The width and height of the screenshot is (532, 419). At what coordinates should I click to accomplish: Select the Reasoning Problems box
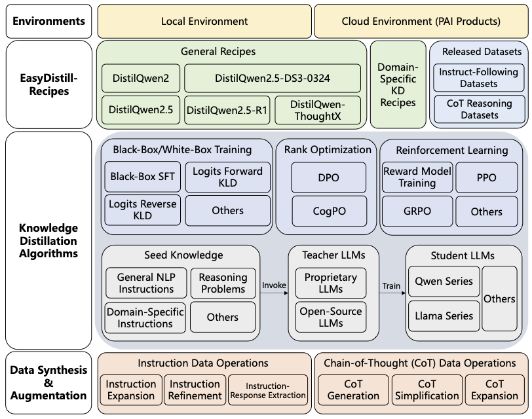(x=223, y=283)
